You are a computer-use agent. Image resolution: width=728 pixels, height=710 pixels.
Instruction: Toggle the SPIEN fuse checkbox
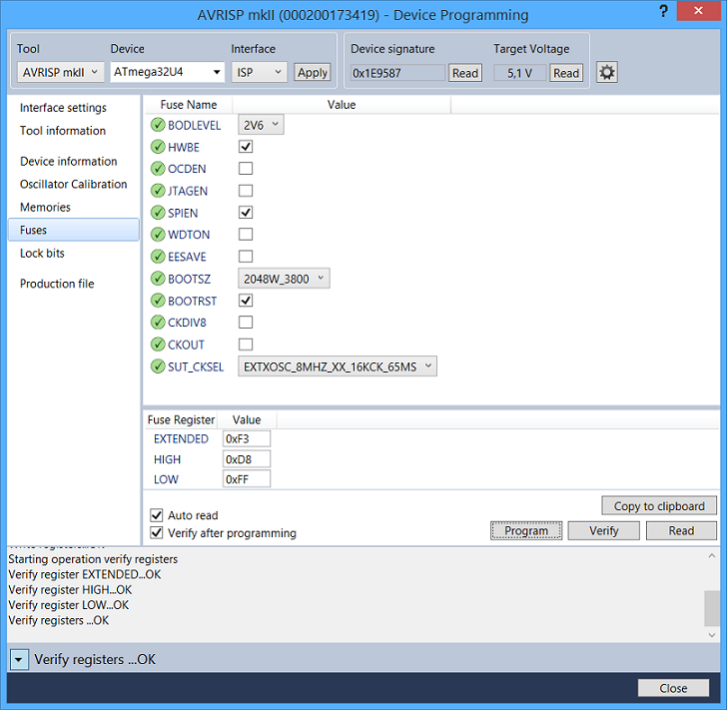tap(246, 213)
